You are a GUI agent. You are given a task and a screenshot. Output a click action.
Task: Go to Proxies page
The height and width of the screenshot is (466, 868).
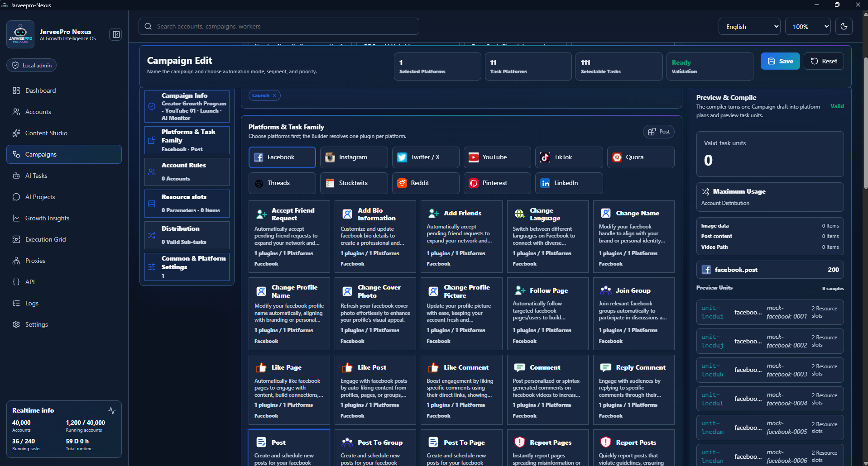tap(64, 261)
